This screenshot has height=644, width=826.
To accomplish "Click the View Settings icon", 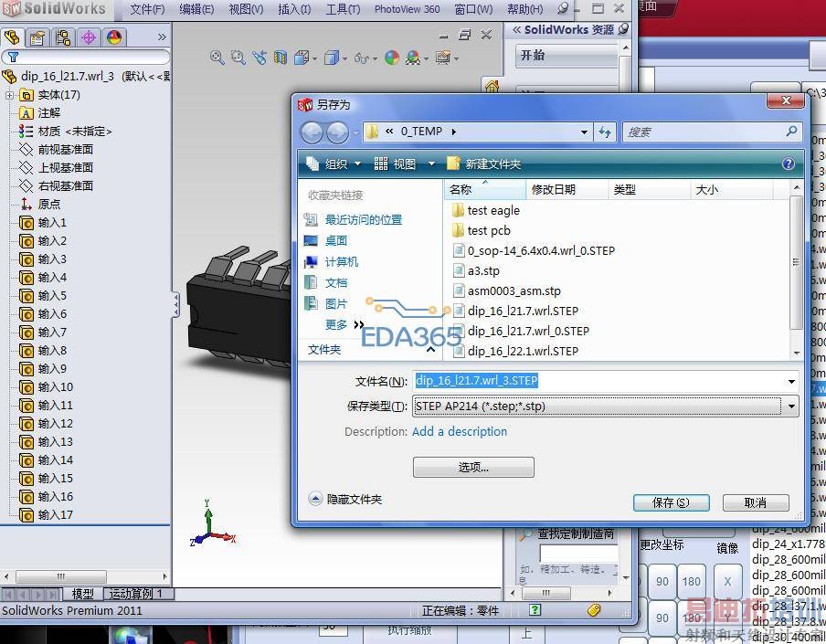I will coord(443,58).
